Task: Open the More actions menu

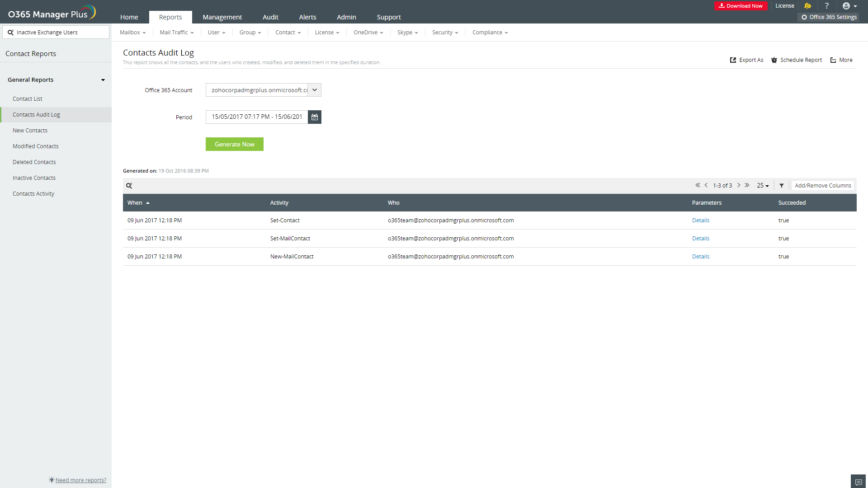Action: pos(841,60)
